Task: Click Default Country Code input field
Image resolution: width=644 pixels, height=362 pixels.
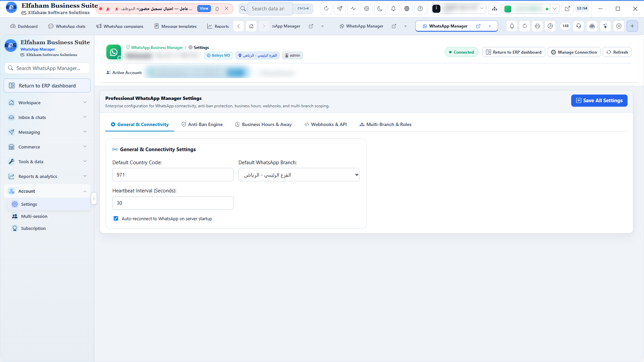Action: [x=173, y=175]
